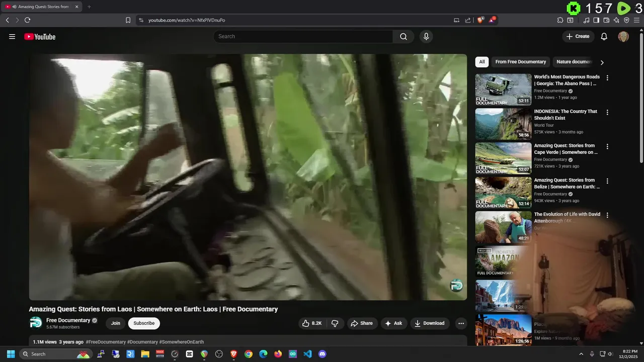The image size is (644, 362).
Task: Like the video with thumbs up
Action: click(312, 323)
